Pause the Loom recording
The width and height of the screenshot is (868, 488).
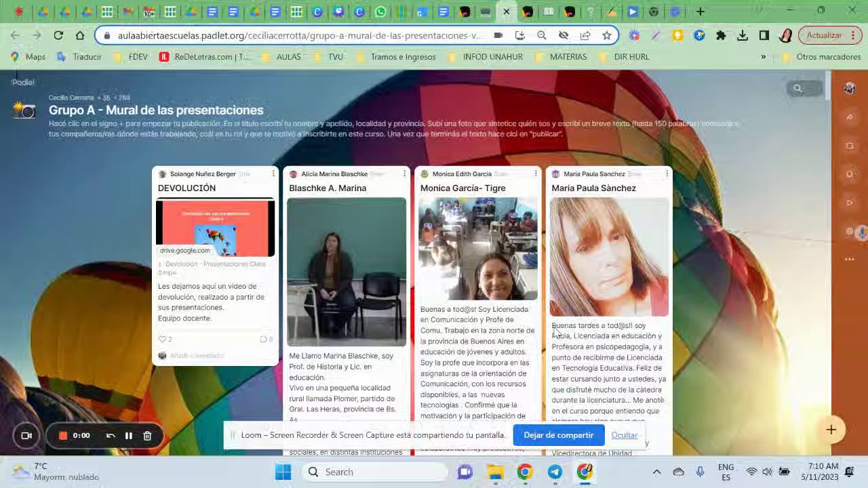coord(128,436)
